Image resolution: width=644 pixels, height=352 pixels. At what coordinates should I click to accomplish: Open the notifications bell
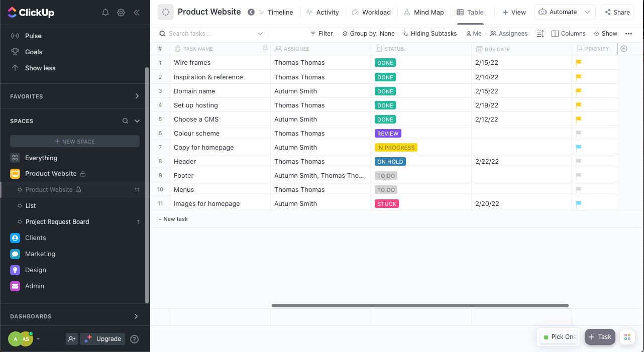click(105, 13)
